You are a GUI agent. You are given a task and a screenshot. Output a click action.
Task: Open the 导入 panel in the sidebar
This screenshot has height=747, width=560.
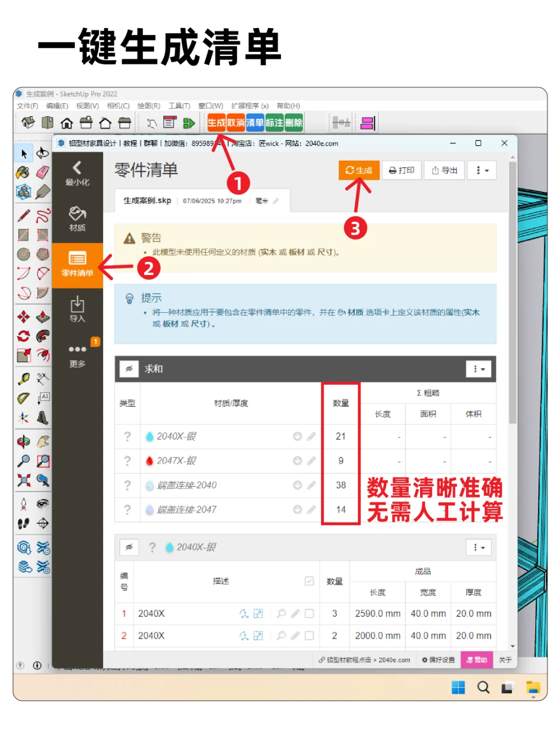coord(77,309)
